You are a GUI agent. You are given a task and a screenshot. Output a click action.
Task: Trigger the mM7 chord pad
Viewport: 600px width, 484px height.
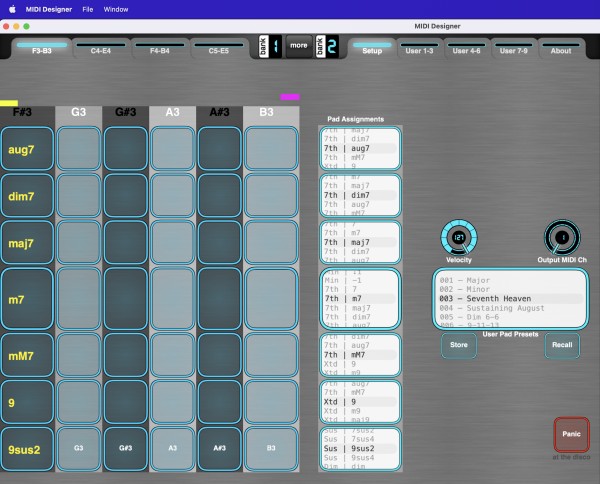point(27,355)
